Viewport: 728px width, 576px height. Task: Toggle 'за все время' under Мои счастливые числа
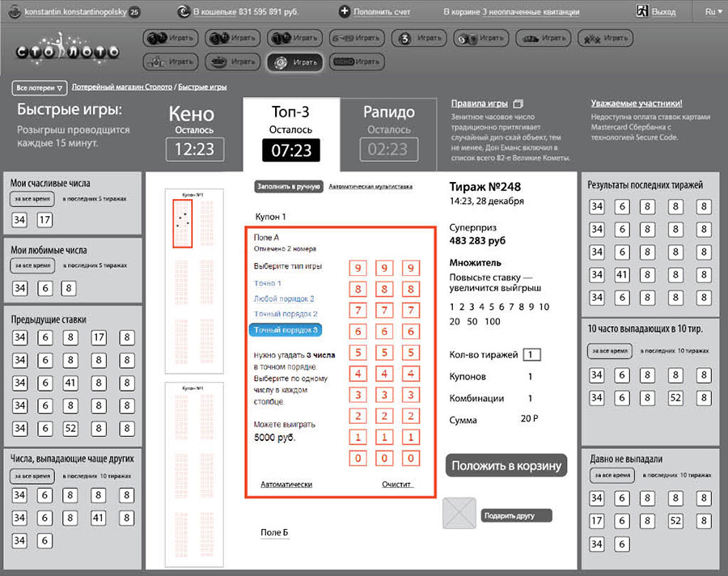tap(32, 201)
